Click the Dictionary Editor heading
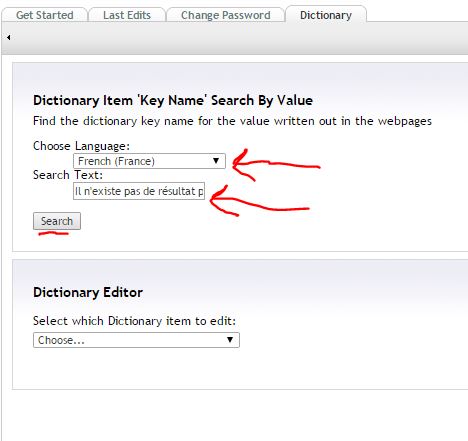The image size is (468, 441). pyautogui.click(x=88, y=292)
